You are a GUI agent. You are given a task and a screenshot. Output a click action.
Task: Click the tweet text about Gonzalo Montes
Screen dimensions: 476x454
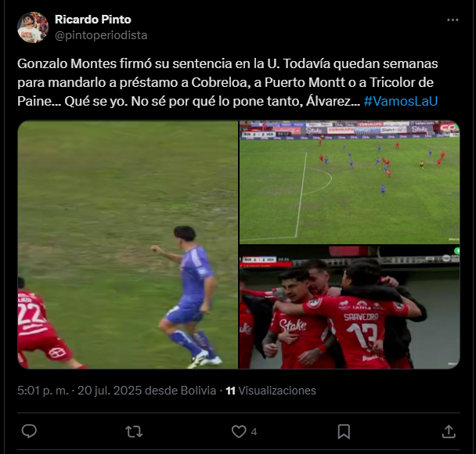click(x=228, y=82)
